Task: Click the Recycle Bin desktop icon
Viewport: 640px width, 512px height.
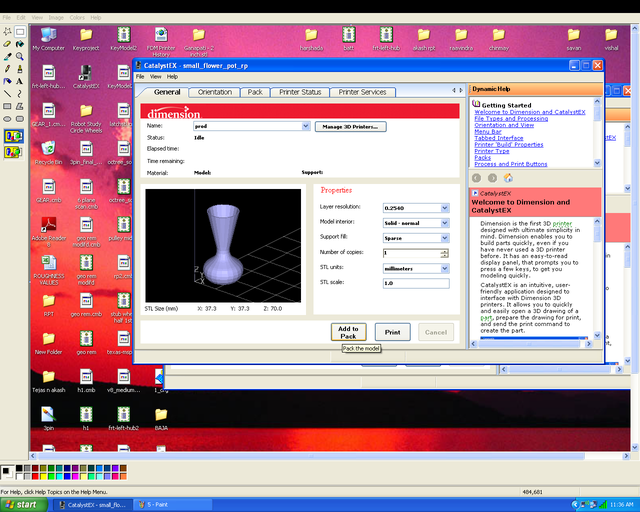Action: [x=49, y=153]
